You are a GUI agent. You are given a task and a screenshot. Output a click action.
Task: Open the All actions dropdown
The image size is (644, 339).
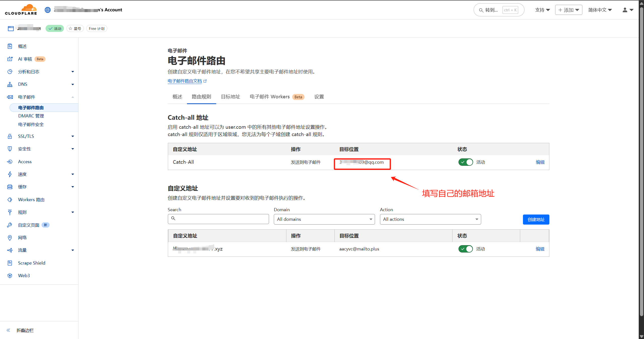[x=430, y=219]
